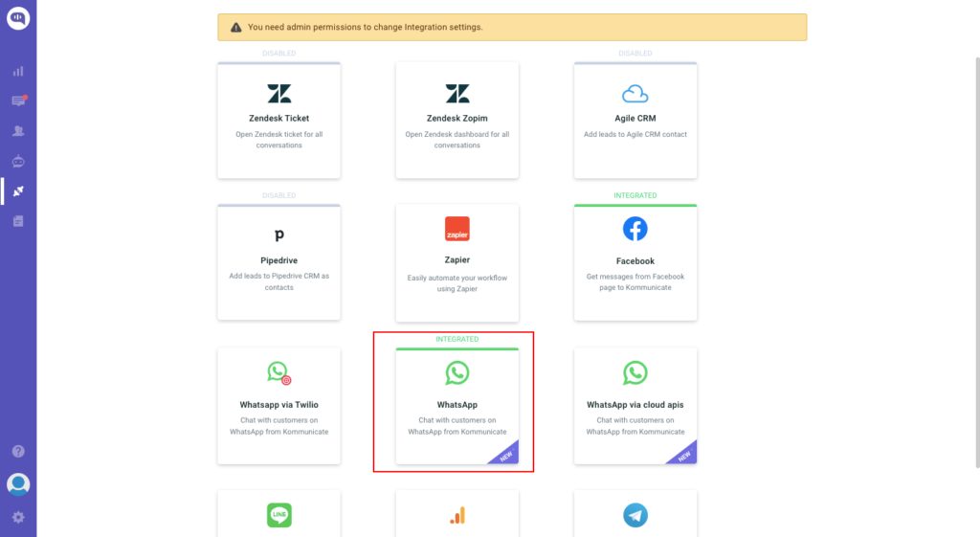Click the Pipedrive logo icon

pyautogui.click(x=278, y=235)
